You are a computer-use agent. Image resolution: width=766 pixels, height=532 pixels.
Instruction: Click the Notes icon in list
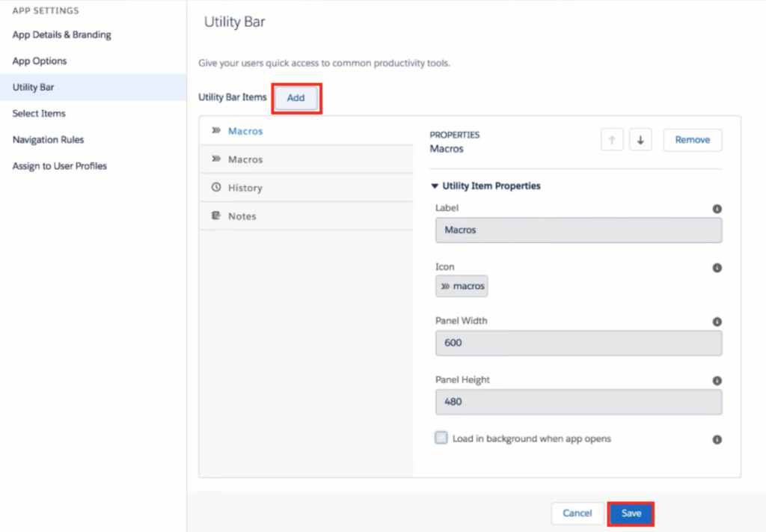pyautogui.click(x=216, y=215)
